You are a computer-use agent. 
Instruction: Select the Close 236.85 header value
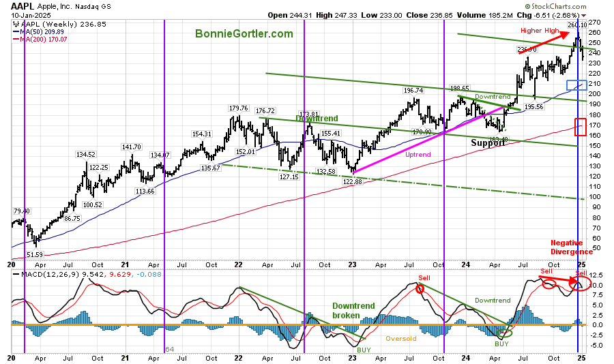pyautogui.click(x=430, y=15)
